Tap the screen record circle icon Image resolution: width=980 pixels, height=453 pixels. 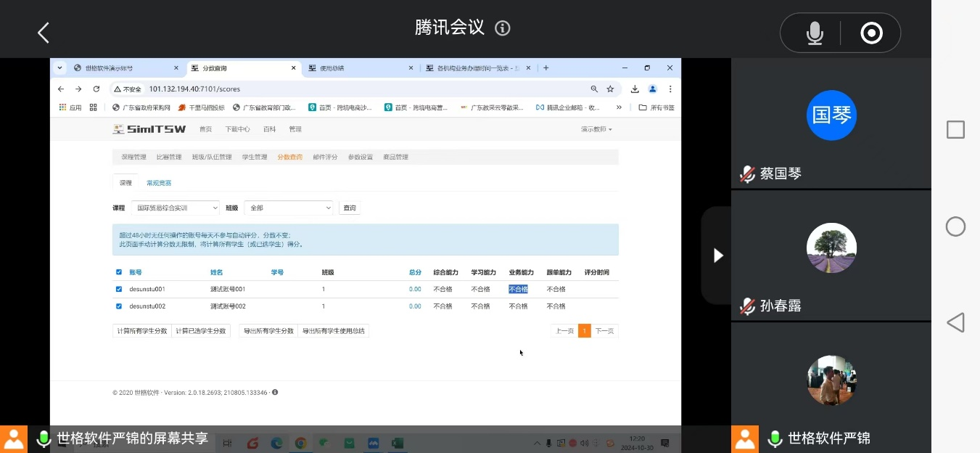tap(870, 33)
